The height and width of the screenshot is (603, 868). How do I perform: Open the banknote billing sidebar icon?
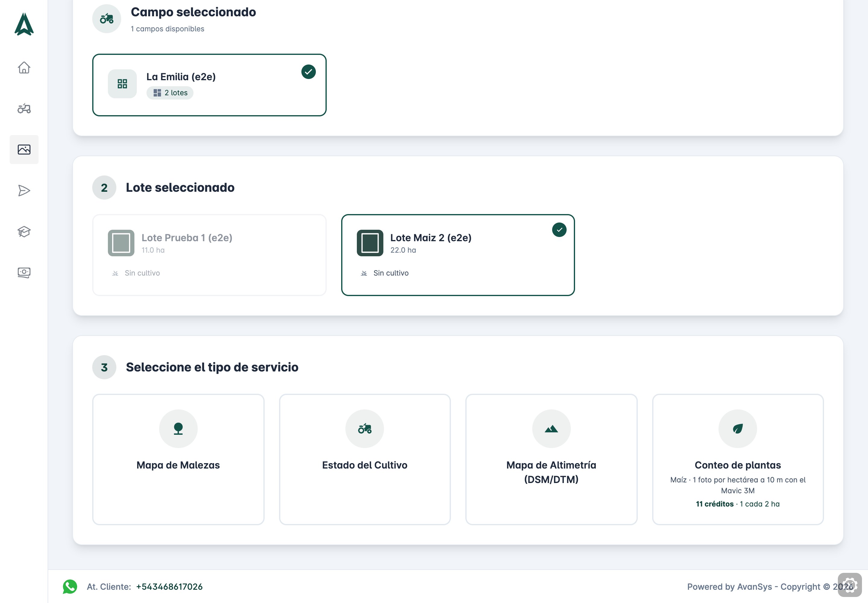click(x=24, y=273)
